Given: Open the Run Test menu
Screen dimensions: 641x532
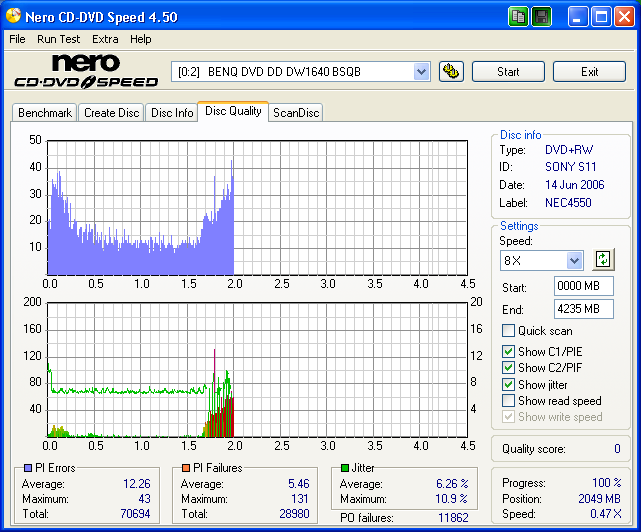Looking at the screenshot, I should [x=58, y=39].
